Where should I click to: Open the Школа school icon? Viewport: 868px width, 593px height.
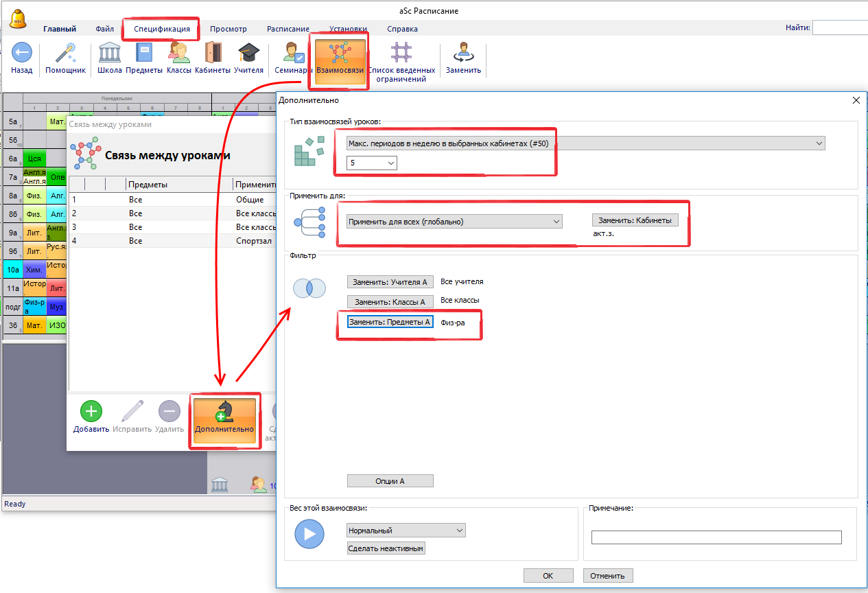[110, 54]
